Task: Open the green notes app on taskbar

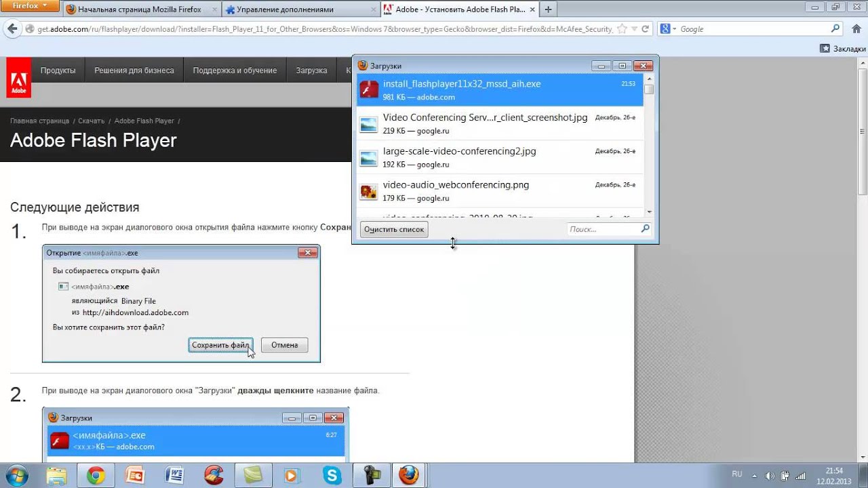Action: pyautogui.click(x=253, y=476)
